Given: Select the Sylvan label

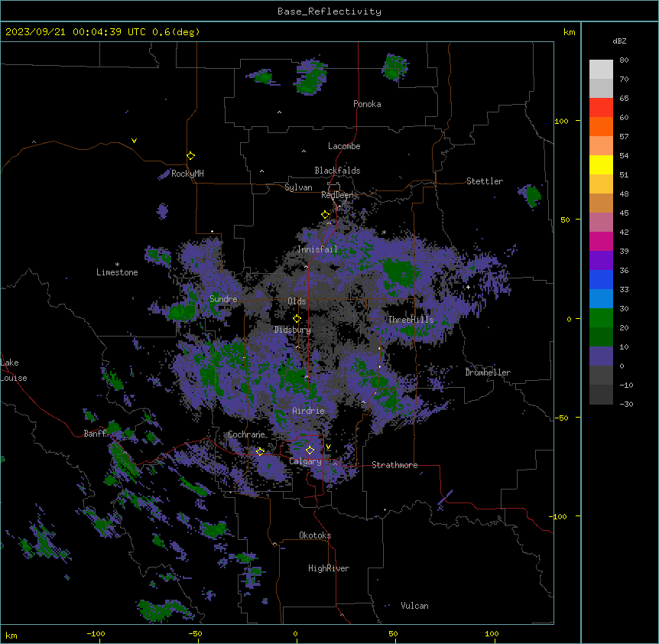Looking at the screenshot, I should pos(298,187).
